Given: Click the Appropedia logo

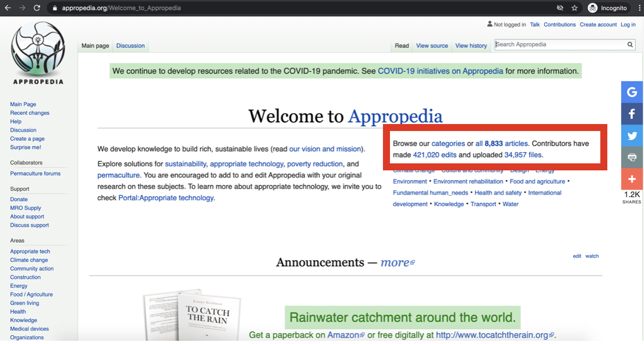Looking at the screenshot, I should [38, 53].
